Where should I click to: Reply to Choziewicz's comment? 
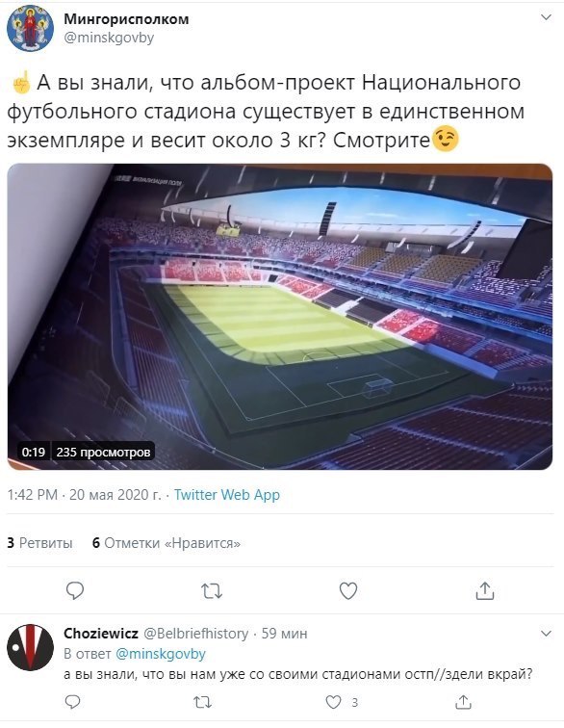(x=72, y=702)
